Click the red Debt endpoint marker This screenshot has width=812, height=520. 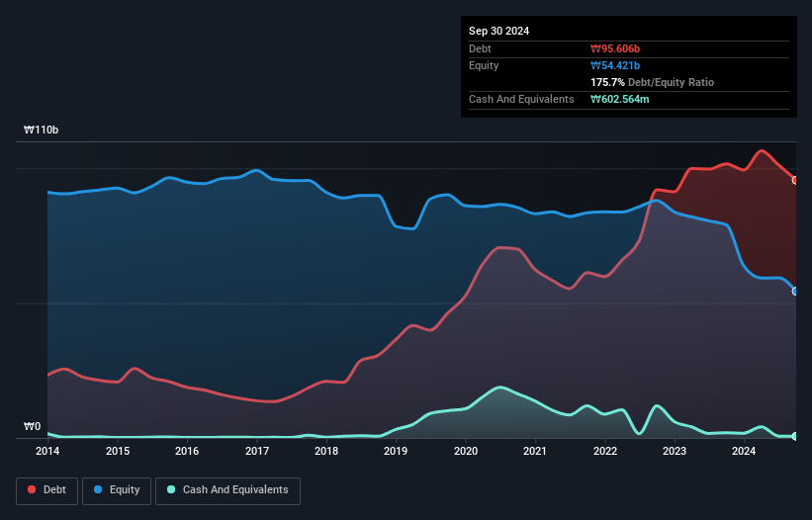[x=795, y=180]
